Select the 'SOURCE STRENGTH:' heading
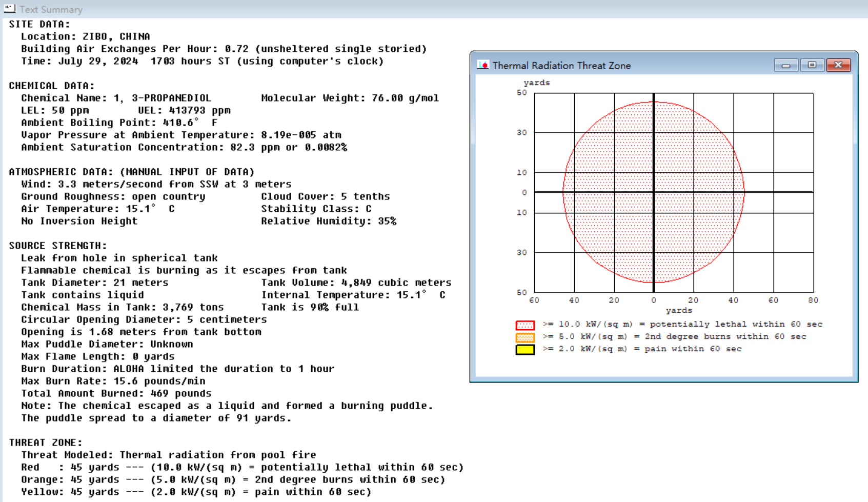 pyautogui.click(x=58, y=246)
